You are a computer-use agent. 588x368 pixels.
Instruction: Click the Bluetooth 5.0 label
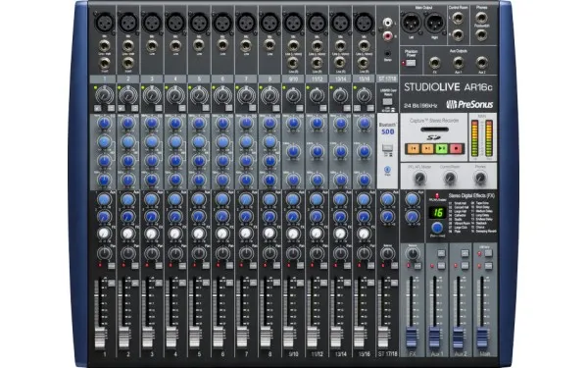point(387,129)
